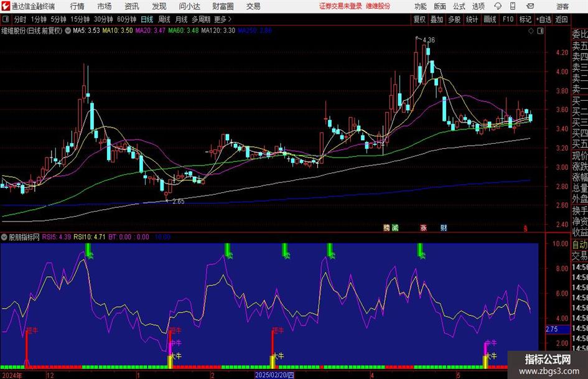Click the 4.36 high price label
Image resolution: width=588 pixels, height=379 pixels.
pos(429,40)
